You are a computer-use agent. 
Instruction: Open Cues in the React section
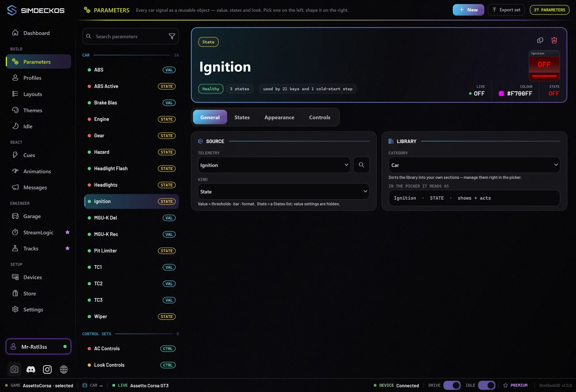click(38, 155)
